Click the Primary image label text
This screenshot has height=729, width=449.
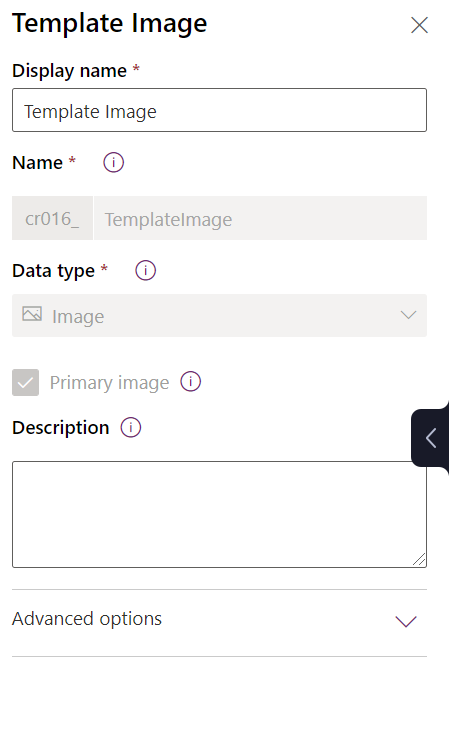[109, 383]
